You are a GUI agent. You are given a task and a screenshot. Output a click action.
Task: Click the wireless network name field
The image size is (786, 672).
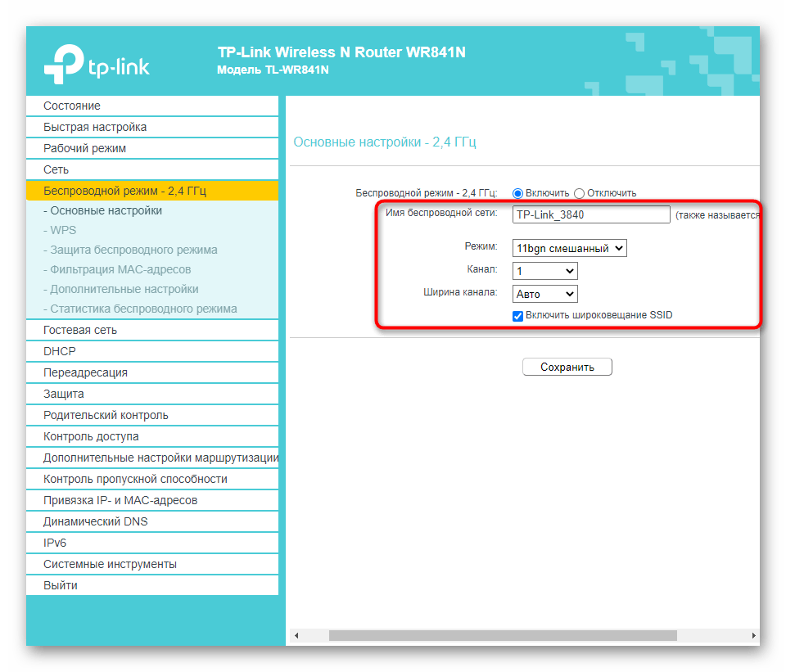pos(591,215)
